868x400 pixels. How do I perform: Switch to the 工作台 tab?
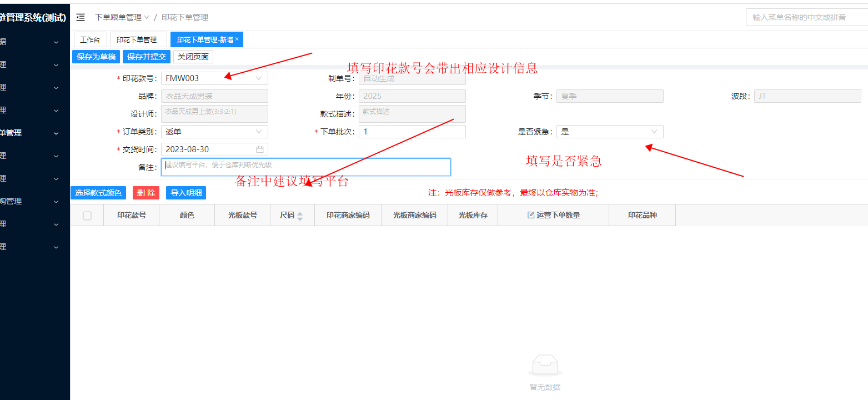[x=90, y=40]
